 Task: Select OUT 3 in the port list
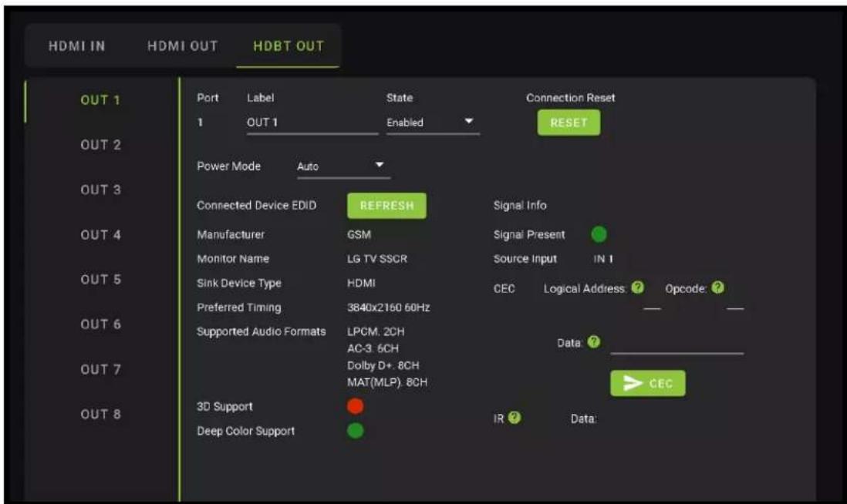point(100,190)
